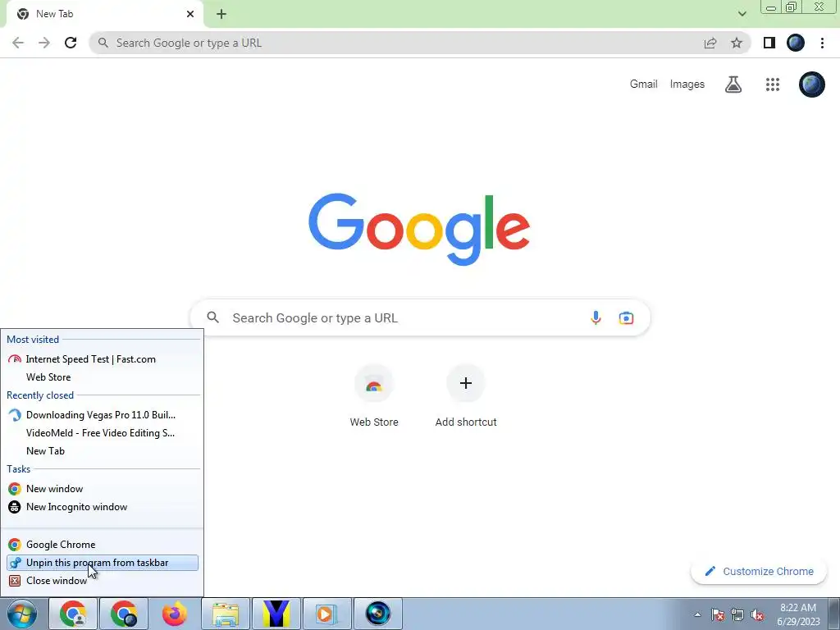
Task: Select Unpin this program from taskbar
Action: (x=103, y=563)
